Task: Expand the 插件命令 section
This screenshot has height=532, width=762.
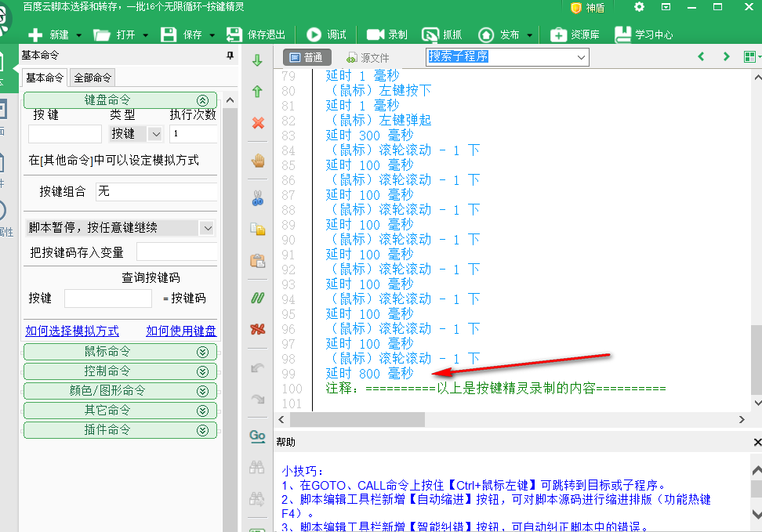Action: [x=202, y=430]
